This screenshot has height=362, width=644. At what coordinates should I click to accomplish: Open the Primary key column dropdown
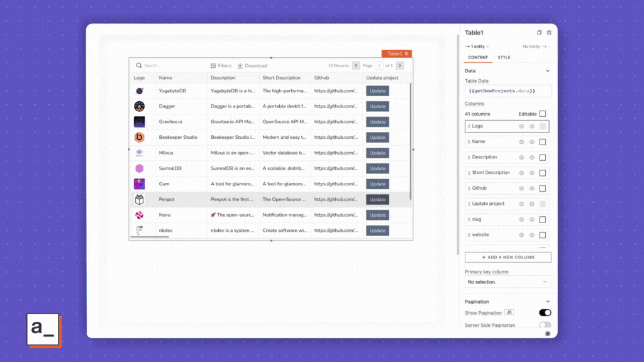pyautogui.click(x=508, y=282)
